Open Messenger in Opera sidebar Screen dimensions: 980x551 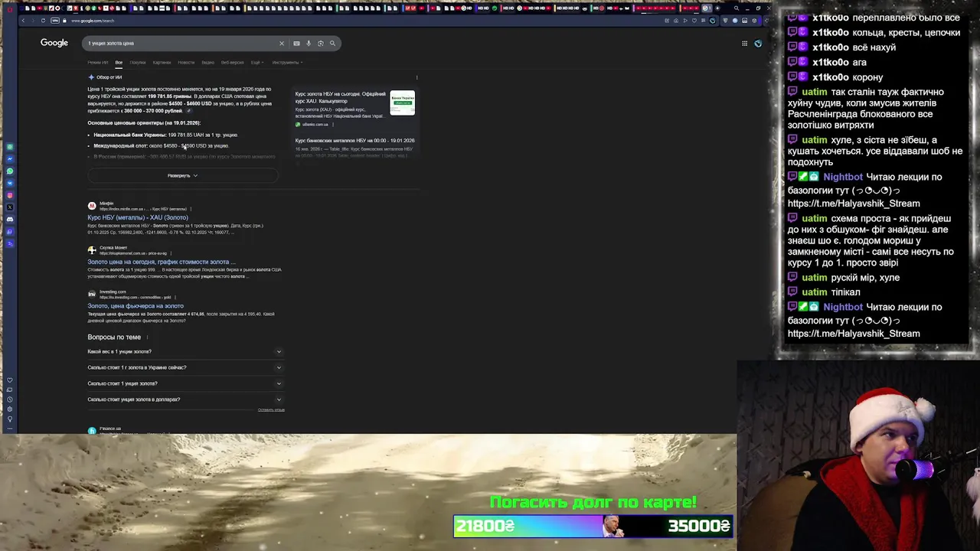tap(10, 158)
